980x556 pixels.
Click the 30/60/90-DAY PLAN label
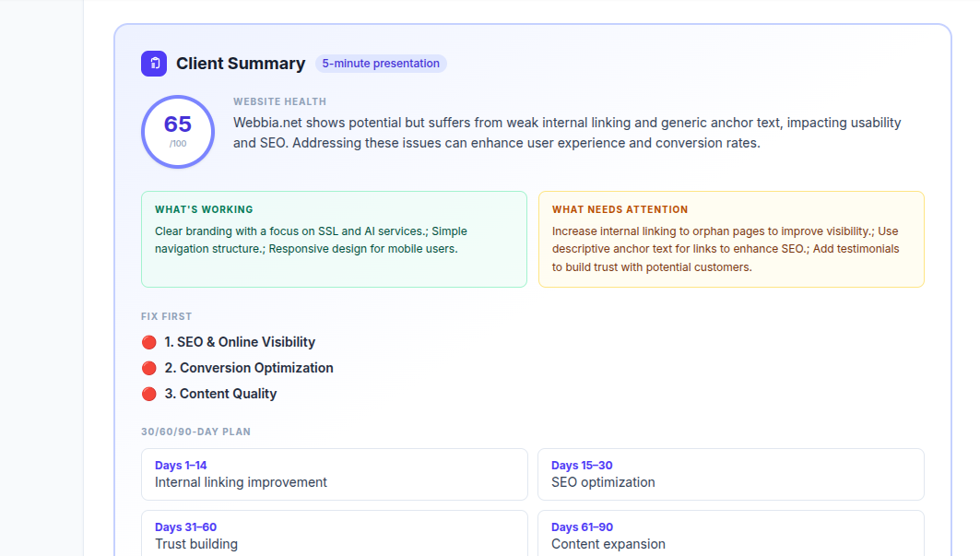[195, 432]
